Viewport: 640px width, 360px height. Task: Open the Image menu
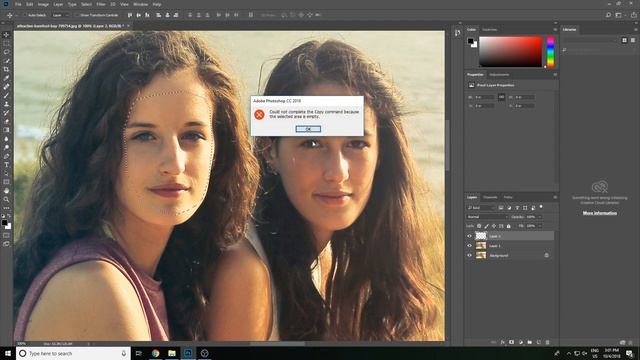point(43,4)
